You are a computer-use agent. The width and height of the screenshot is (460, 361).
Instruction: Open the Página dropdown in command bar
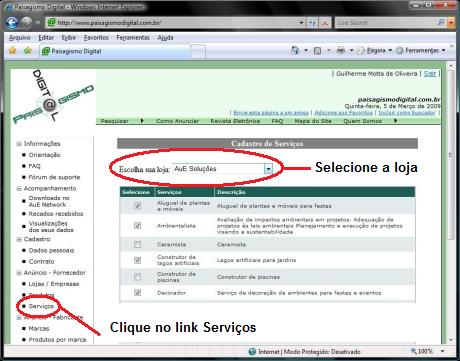[x=375, y=50]
